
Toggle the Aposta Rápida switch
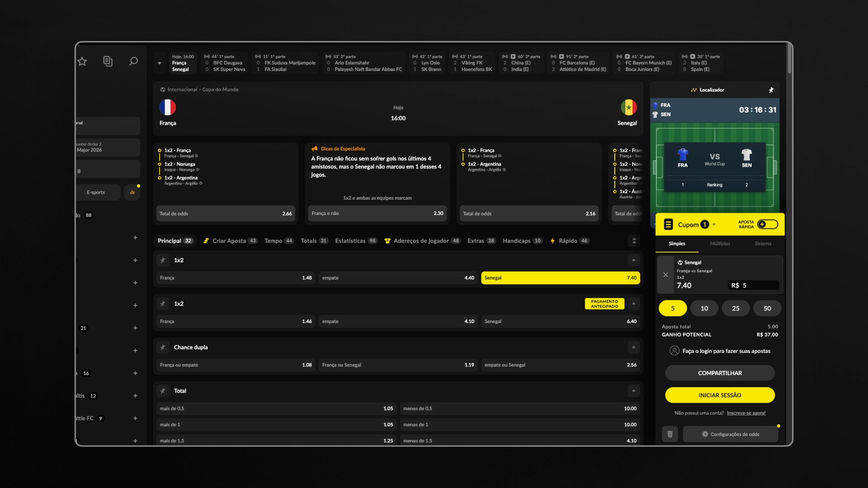768,225
